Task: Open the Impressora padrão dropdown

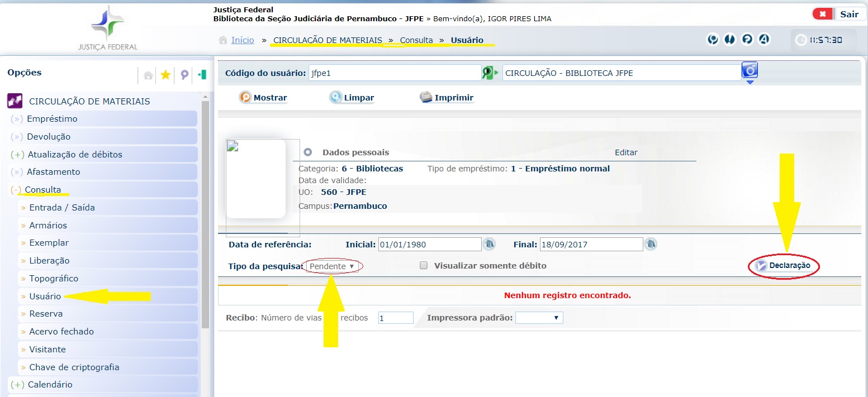Action: [539, 318]
